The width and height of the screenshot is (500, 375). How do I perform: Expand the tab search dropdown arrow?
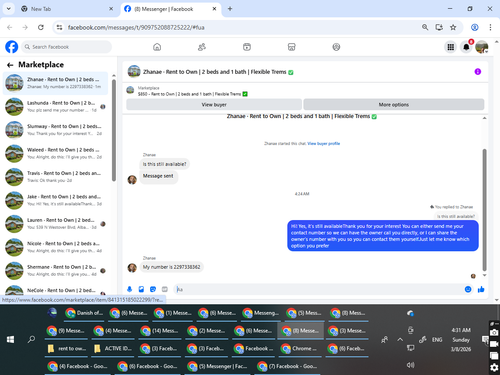pos(9,9)
